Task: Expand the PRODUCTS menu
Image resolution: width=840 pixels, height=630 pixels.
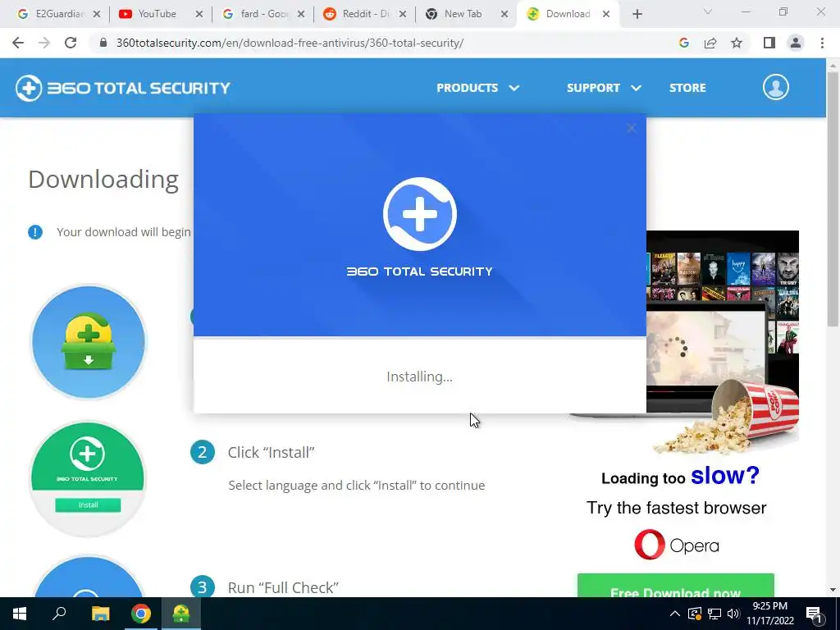Action: click(477, 88)
